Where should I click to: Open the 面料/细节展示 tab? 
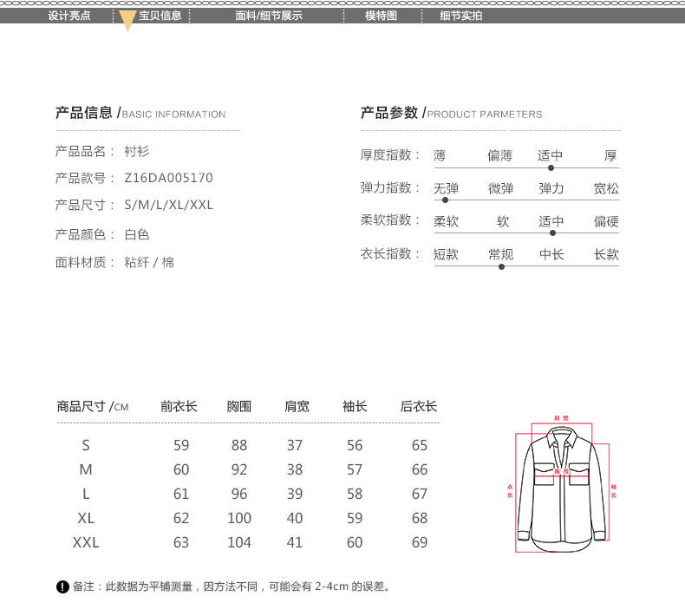click(x=269, y=16)
